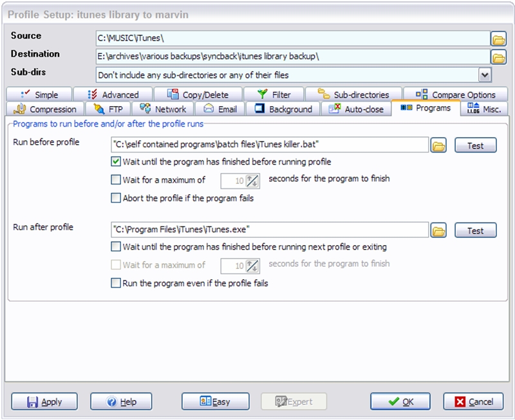The width and height of the screenshot is (515, 420).
Task: Open the Background tab
Action: pos(283,109)
